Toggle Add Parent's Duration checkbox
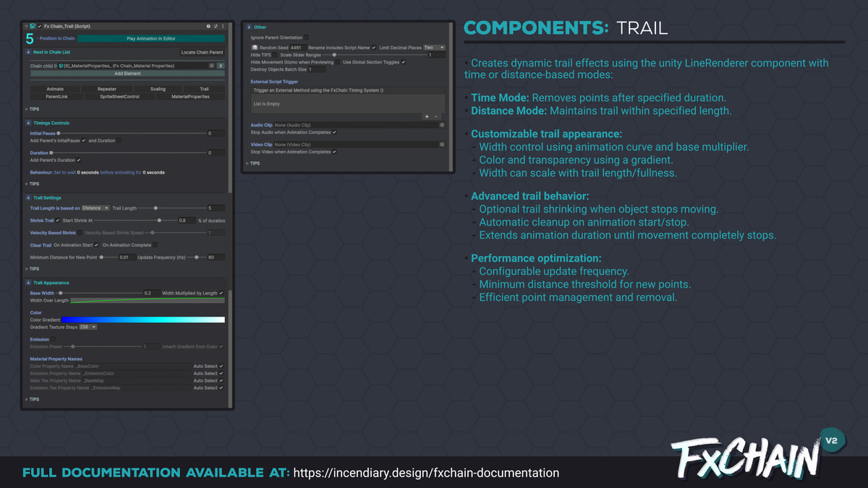The image size is (868, 488). (78, 160)
